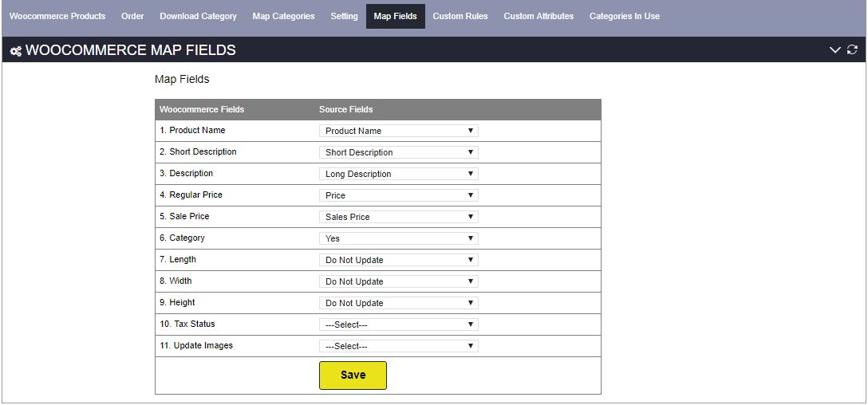Click the '11. Update Images' row label
This screenshot has width=868, height=405.
coord(196,346)
